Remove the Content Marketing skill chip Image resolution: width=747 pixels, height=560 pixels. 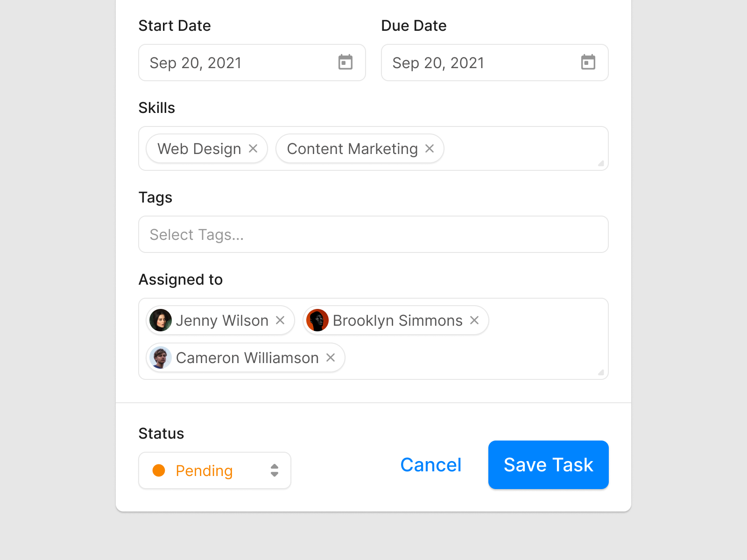coord(430,148)
